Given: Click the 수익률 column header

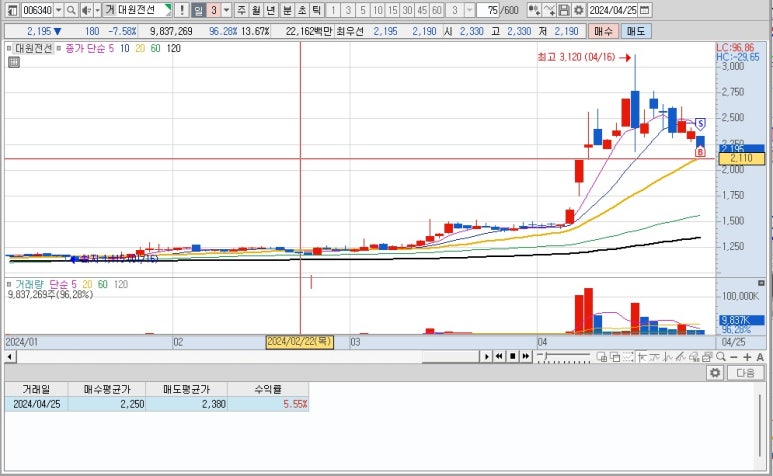Looking at the screenshot, I should [268, 389].
